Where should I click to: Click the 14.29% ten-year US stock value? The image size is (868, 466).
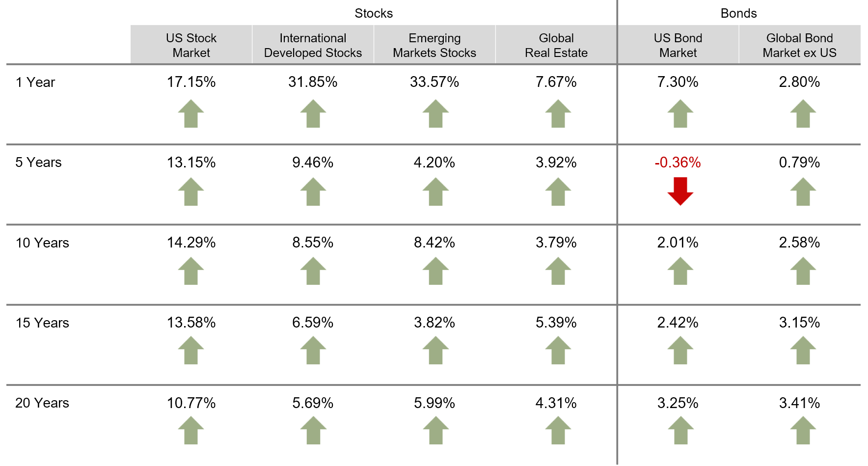point(191,243)
